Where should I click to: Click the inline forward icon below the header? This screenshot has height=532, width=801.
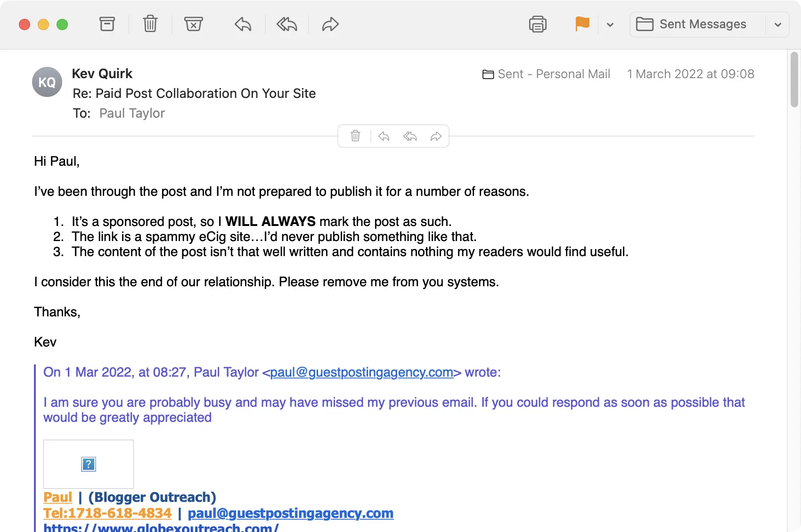pos(436,136)
